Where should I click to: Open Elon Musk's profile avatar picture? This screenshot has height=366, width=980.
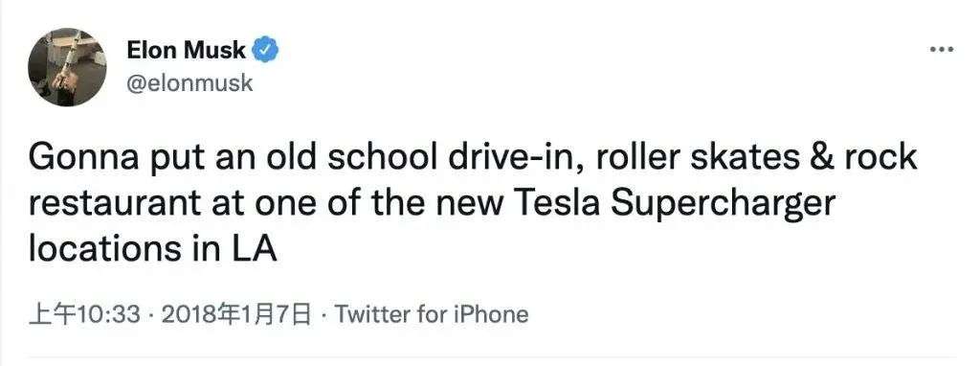tap(68, 67)
